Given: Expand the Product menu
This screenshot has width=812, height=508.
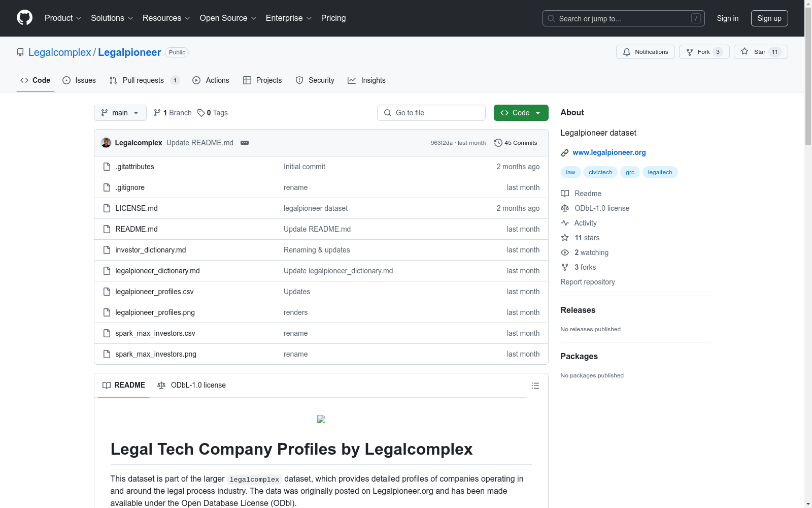Looking at the screenshot, I should tap(63, 18).
